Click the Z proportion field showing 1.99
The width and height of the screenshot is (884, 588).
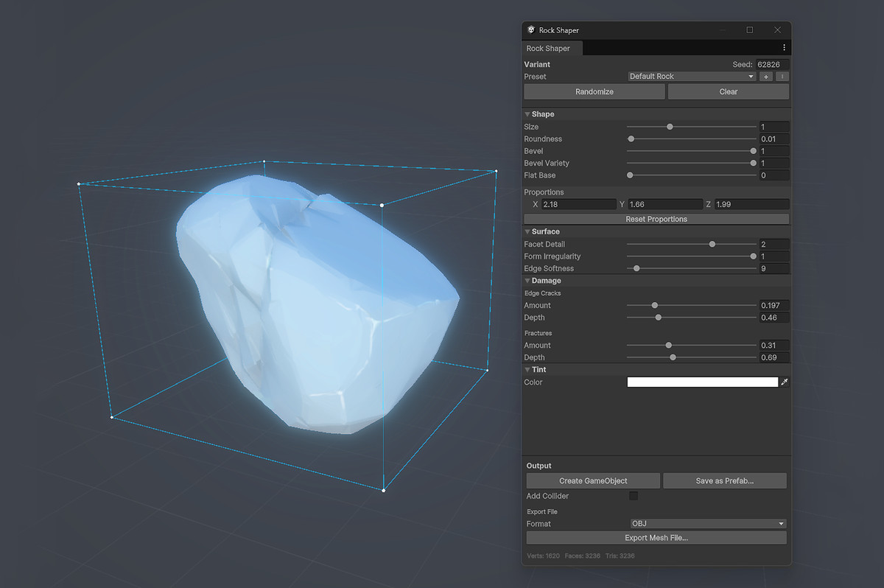point(751,204)
